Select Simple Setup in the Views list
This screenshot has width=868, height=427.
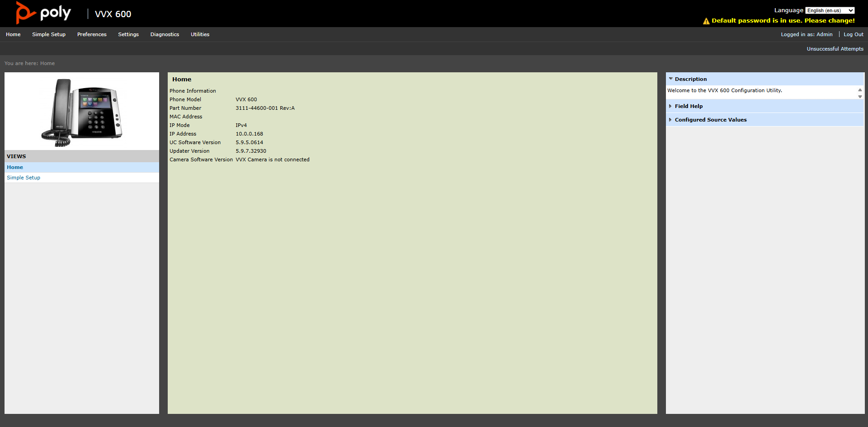[x=82, y=178]
